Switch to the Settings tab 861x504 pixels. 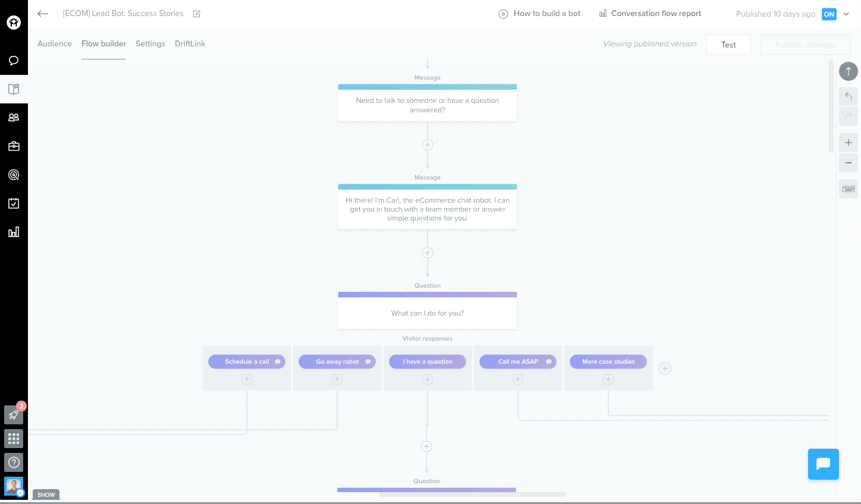tap(150, 43)
